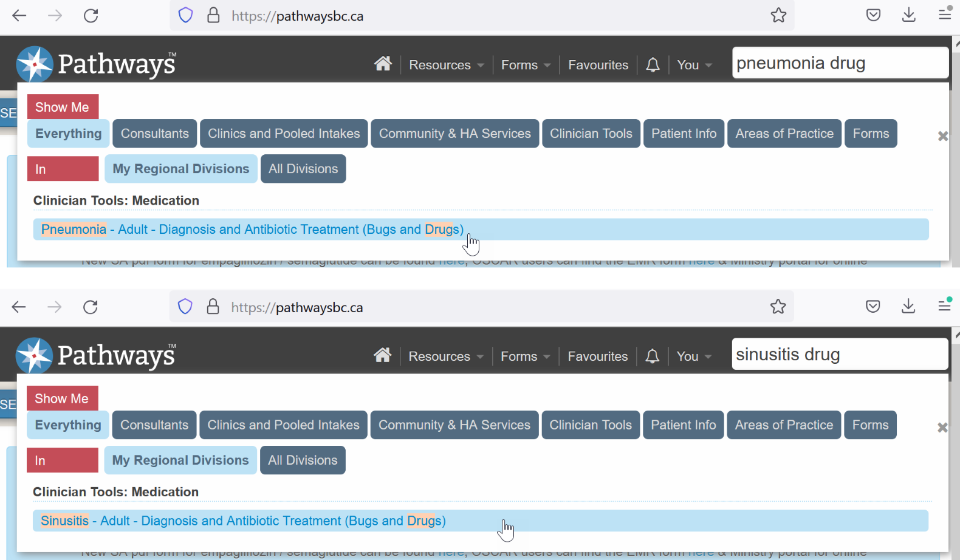960x560 pixels.
Task: Click Pocket save icon in sinusitis browser window
Action: (873, 307)
